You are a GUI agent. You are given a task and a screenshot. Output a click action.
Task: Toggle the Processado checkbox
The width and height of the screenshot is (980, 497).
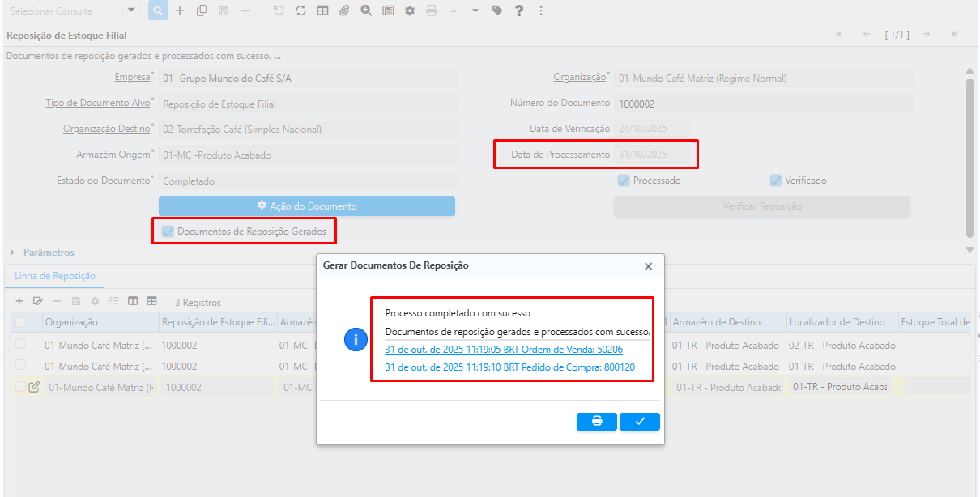point(624,181)
